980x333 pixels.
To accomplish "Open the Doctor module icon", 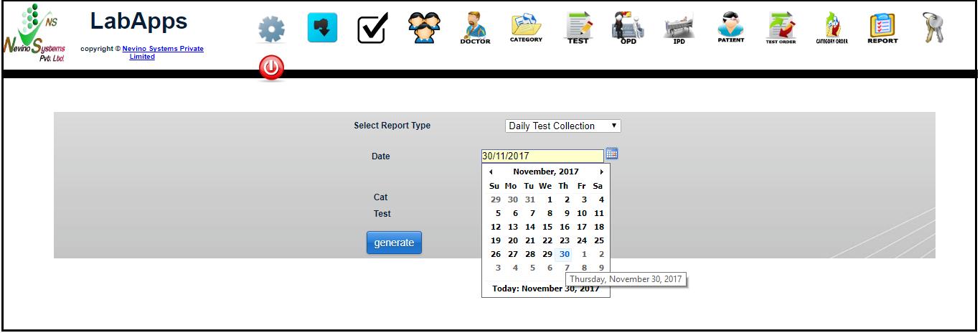I will pos(475,29).
